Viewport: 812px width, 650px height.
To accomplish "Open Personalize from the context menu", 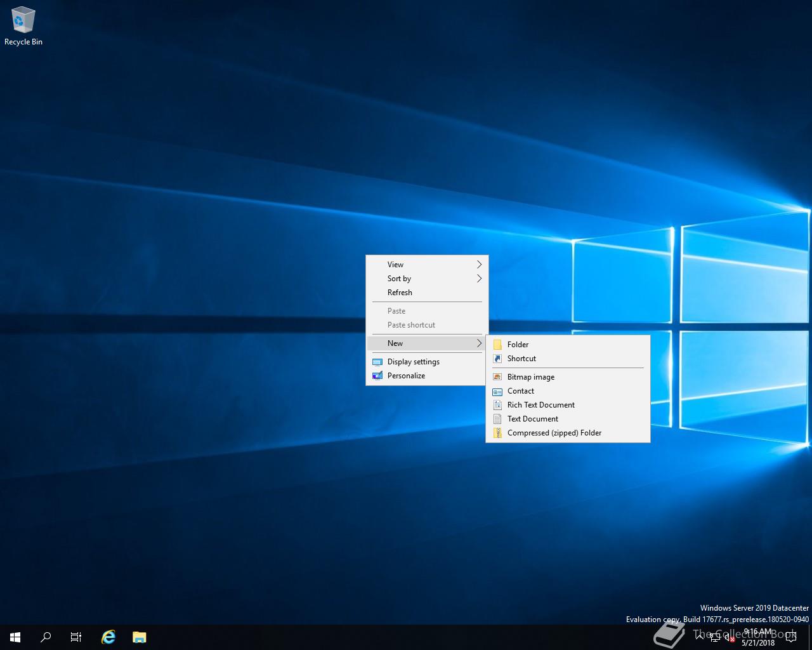I will (x=407, y=376).
